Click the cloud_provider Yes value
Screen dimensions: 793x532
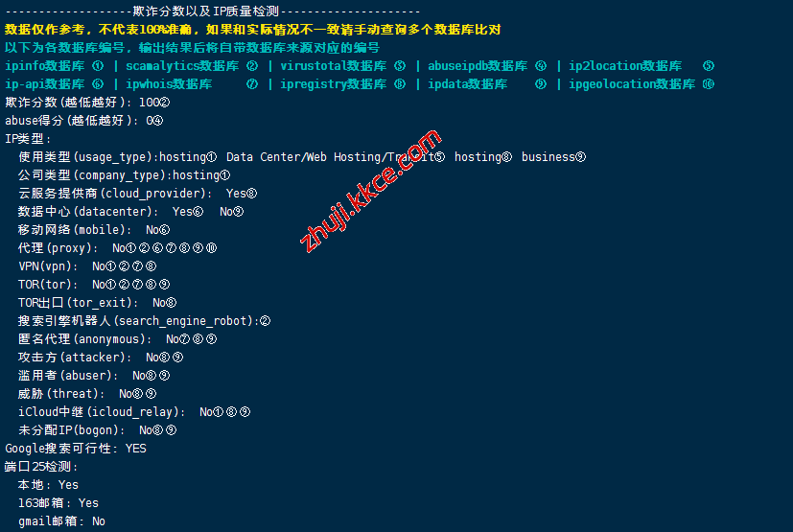pos(236,194)
